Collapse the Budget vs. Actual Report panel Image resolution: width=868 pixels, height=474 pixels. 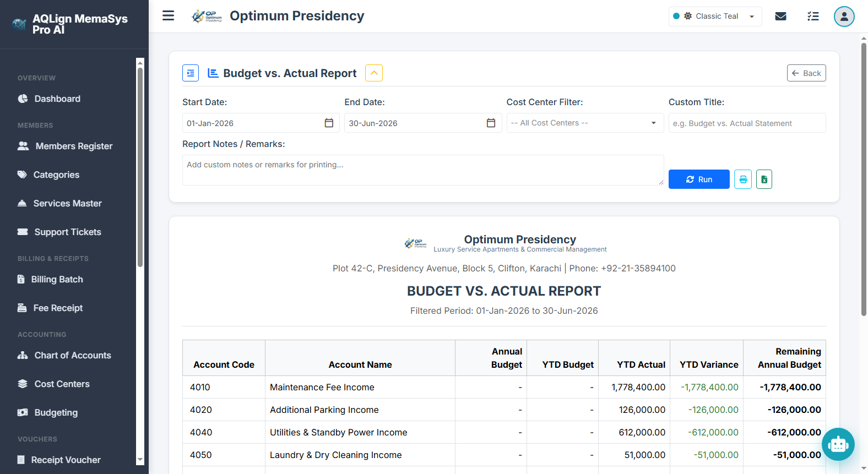click(x=374, y=73)
